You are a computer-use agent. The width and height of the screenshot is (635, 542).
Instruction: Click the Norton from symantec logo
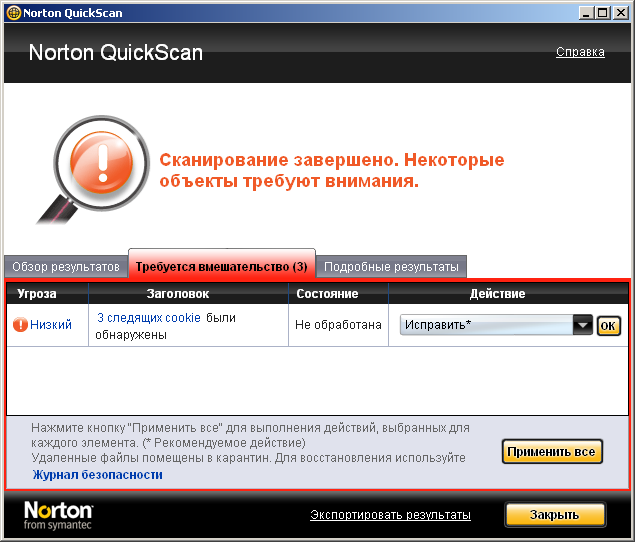tap(58, 515)
